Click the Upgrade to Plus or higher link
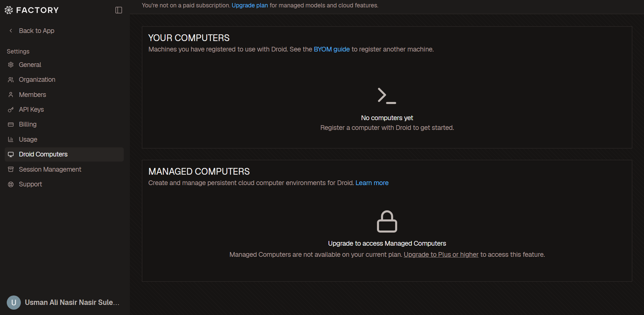Image resolution: width=644 pixels, height=315 pixels. [441, 254]
